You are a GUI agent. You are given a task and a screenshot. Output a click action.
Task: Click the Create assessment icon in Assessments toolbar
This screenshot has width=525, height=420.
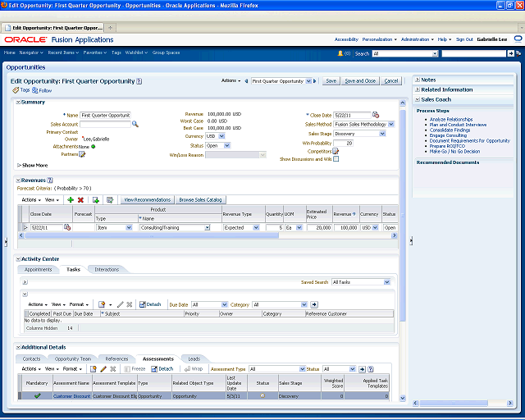pyautogui.click(x=93, y=369)
